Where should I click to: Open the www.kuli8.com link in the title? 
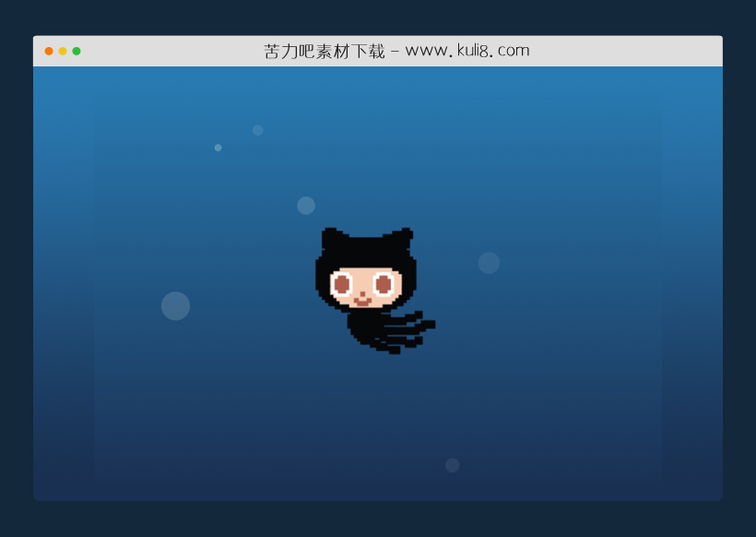(467, 51)
